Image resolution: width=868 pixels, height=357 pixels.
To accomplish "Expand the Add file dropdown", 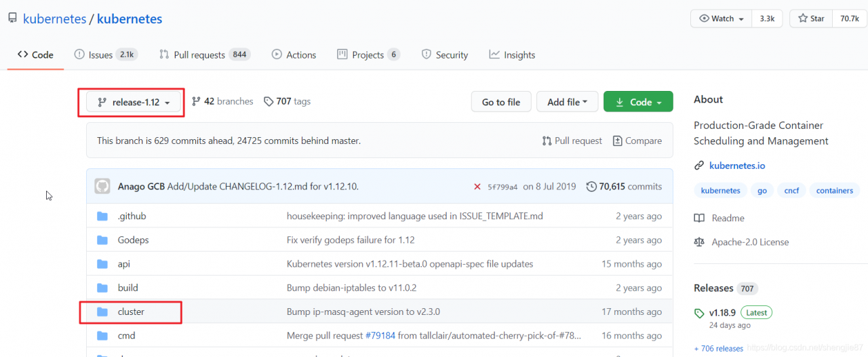I will (567, 102).
